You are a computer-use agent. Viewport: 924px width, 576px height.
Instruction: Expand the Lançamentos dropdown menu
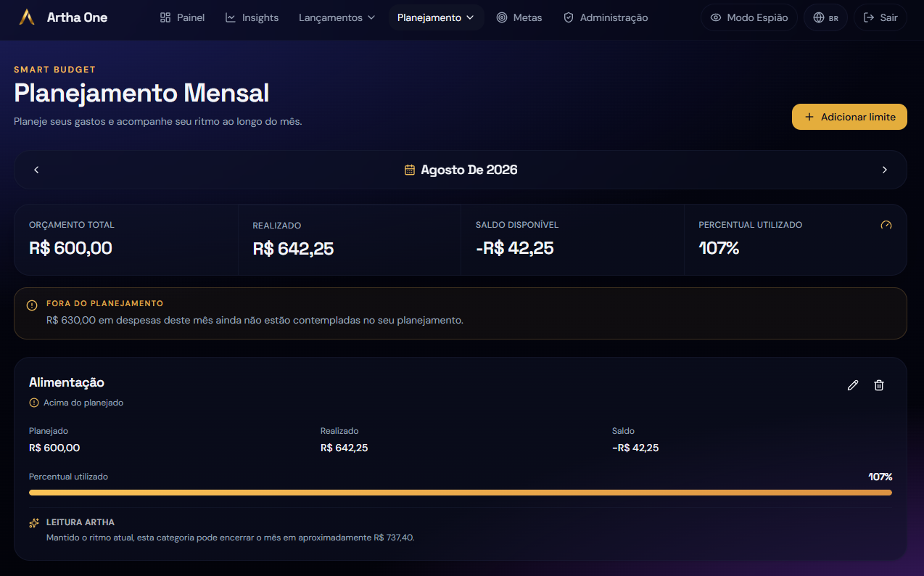(337, 17)
